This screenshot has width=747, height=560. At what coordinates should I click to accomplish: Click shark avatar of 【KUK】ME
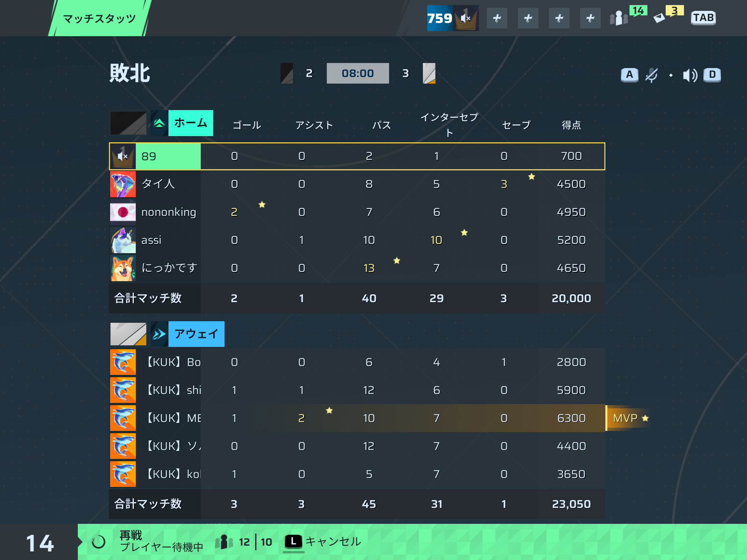pos(123,418)
